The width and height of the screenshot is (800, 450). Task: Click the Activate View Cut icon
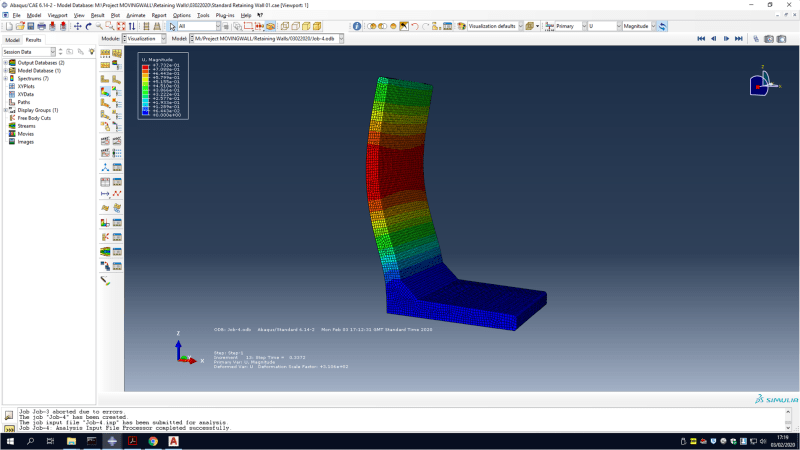click(x=105, y=222)
